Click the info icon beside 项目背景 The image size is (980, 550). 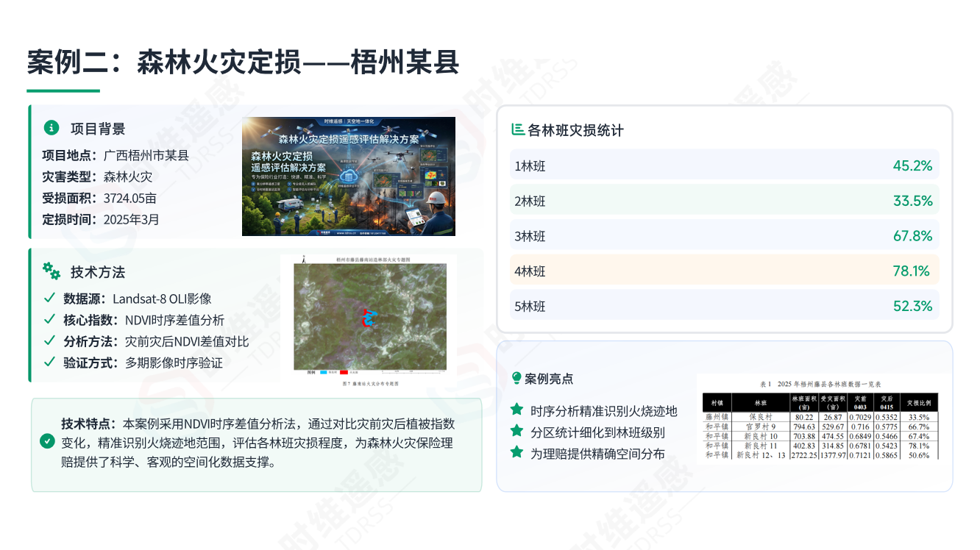(x=51, y=128)
